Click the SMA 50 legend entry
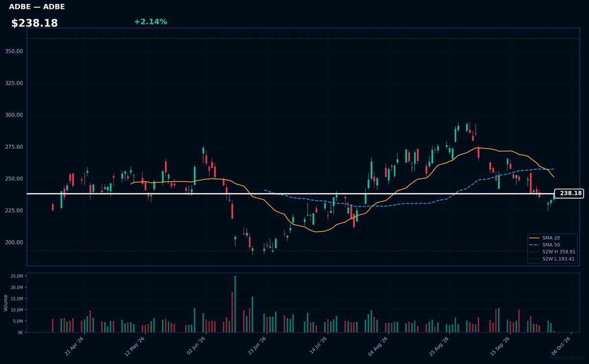Image resolution: width=589 pixels, height=364 pixels. click(x=545, y=244)
